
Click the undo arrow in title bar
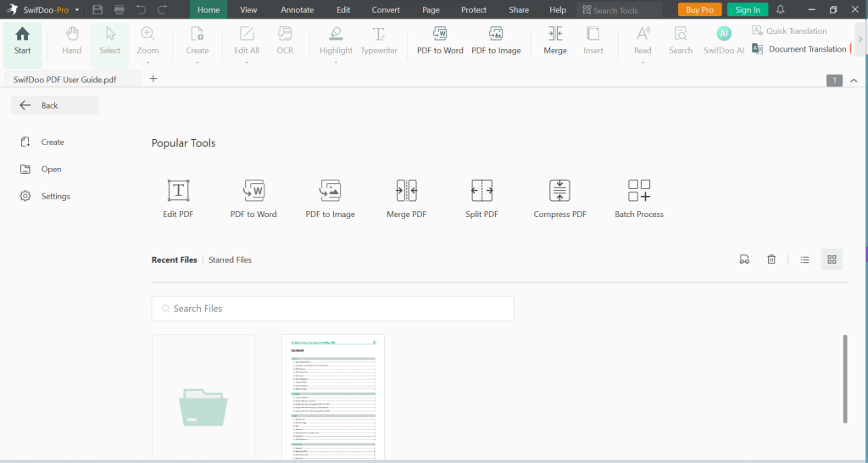coord(142,9)
